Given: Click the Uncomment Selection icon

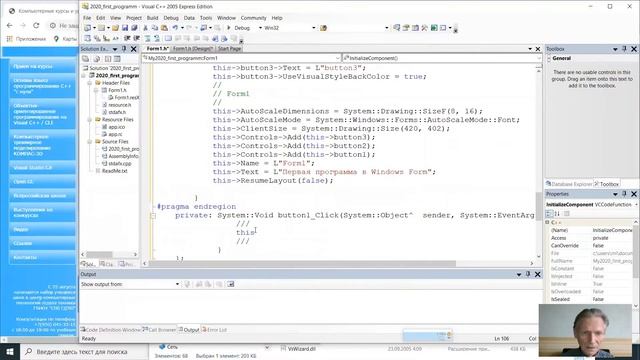Looking at the screenshot, I should pyautogui.click(x=156, y=38).
